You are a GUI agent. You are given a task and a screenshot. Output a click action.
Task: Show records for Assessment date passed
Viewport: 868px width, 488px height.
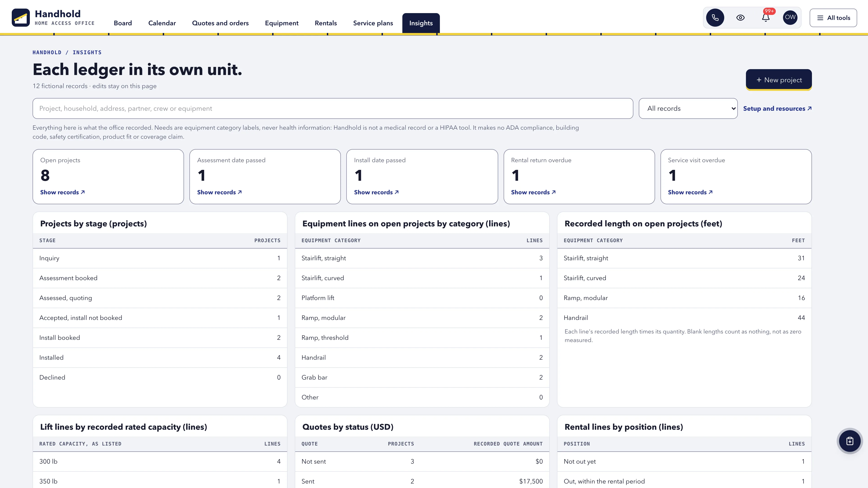(219, 192)
